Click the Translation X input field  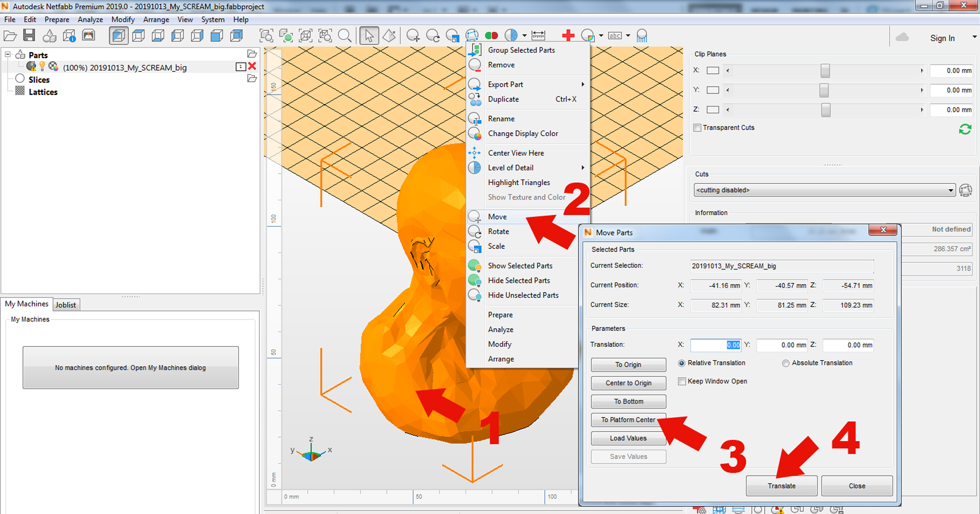[716, 345]
